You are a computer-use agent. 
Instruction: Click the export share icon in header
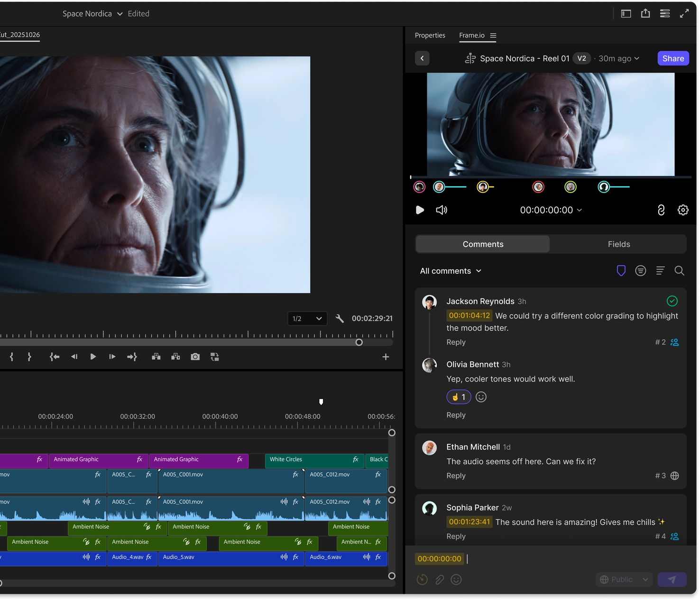(x=645, y=14)
